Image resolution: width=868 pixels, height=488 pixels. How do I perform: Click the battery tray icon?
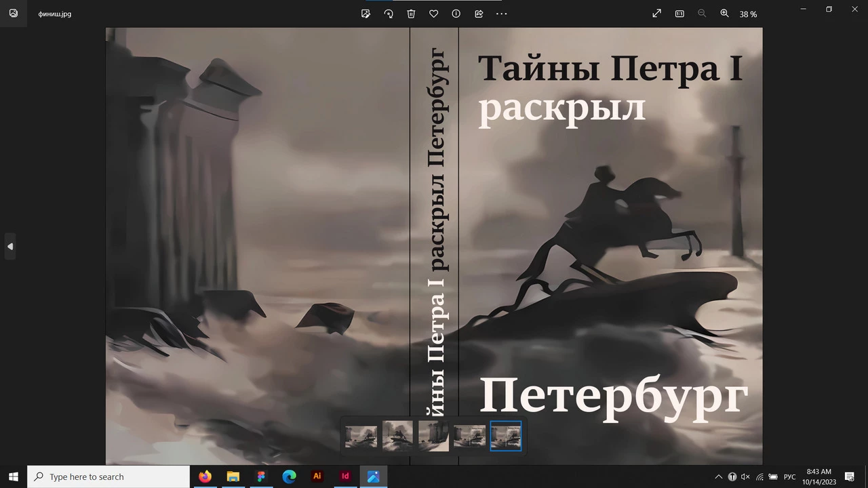[773, 477]
